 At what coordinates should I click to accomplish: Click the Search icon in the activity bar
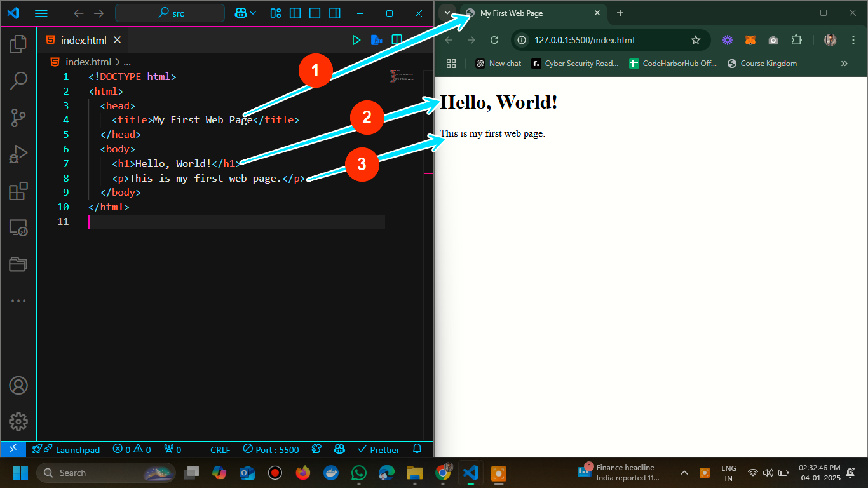tap(18, 81)
